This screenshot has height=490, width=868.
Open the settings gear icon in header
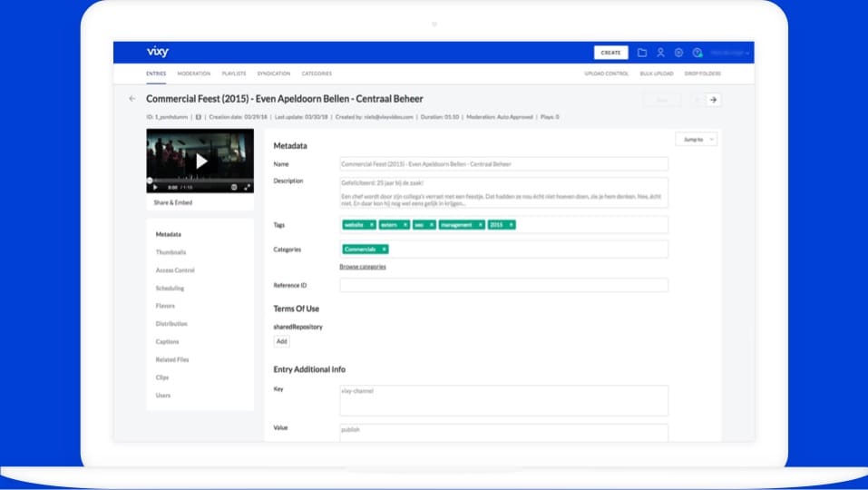678,53
